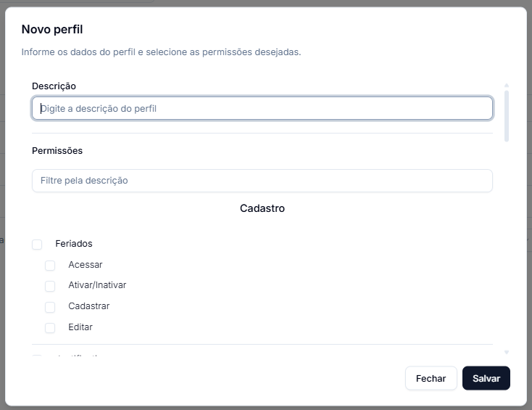Enable the Acessar permission checkbox
532x410 pixels.
click(x=50, y=266)
